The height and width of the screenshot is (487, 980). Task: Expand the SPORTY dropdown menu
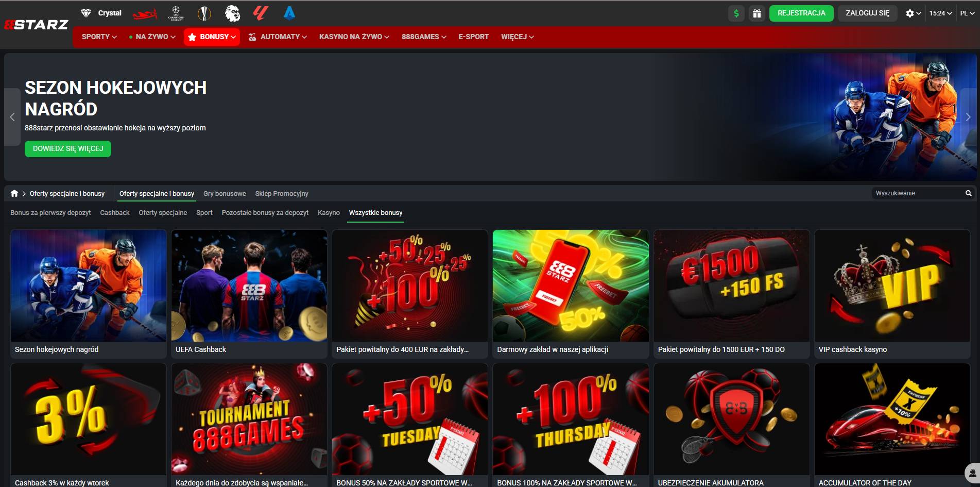pyautogui.click(x=99, y=37)
